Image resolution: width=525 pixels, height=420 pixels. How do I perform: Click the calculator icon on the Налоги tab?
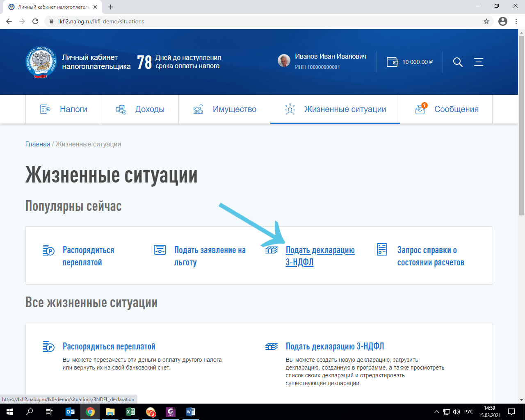tap(45, 109)
